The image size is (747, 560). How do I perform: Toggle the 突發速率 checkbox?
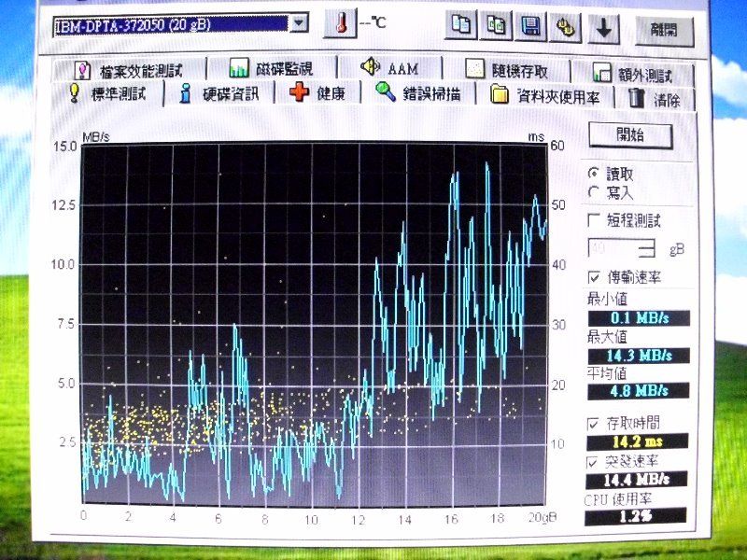click(x=592, y=461)
